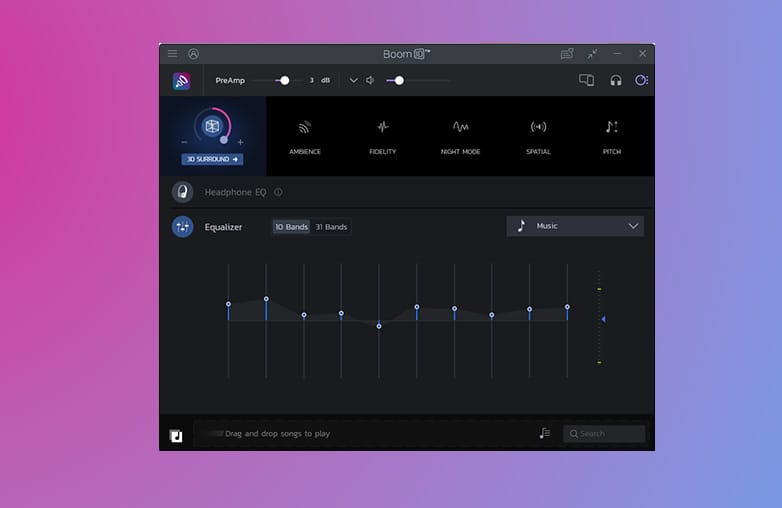Click the 'Drag and drop songs to play' text
This screenshot has width=782, height=508.
click(x=277, y=434)
